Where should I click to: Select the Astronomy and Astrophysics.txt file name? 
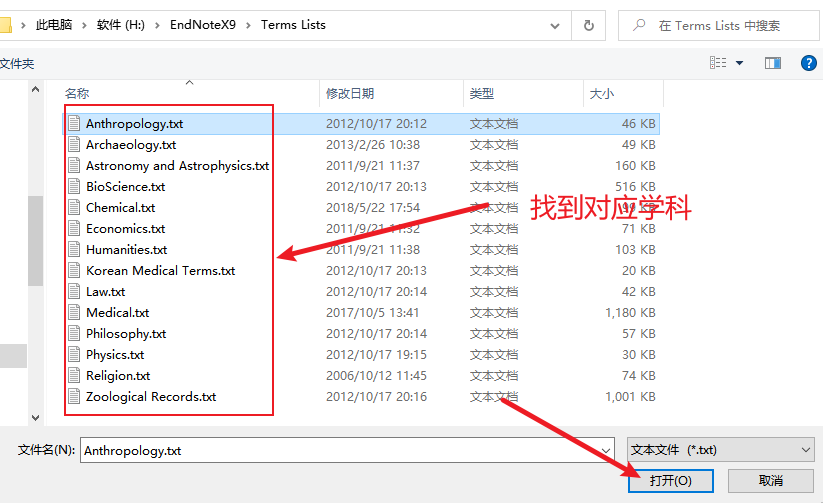tap(177, 165)
